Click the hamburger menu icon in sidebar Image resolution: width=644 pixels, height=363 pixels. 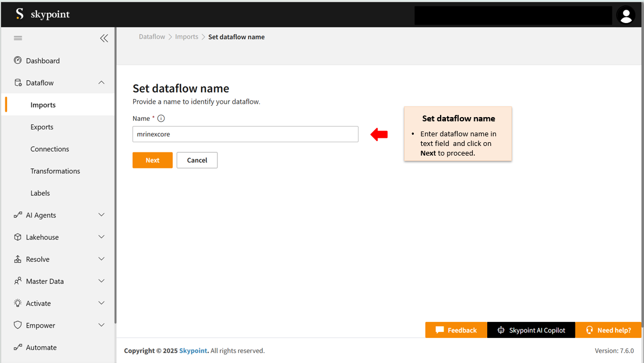pos(18,38)
